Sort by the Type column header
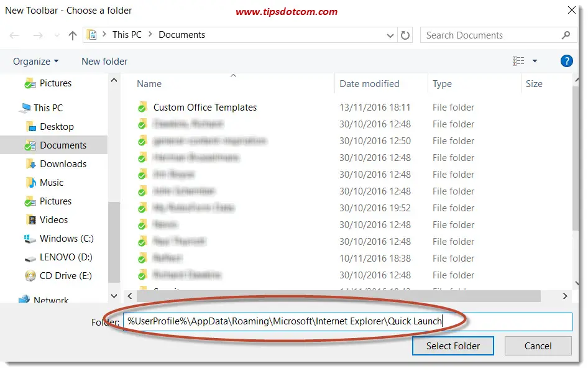The width and height of the screenshot is (588, 371). click(442, 84)
